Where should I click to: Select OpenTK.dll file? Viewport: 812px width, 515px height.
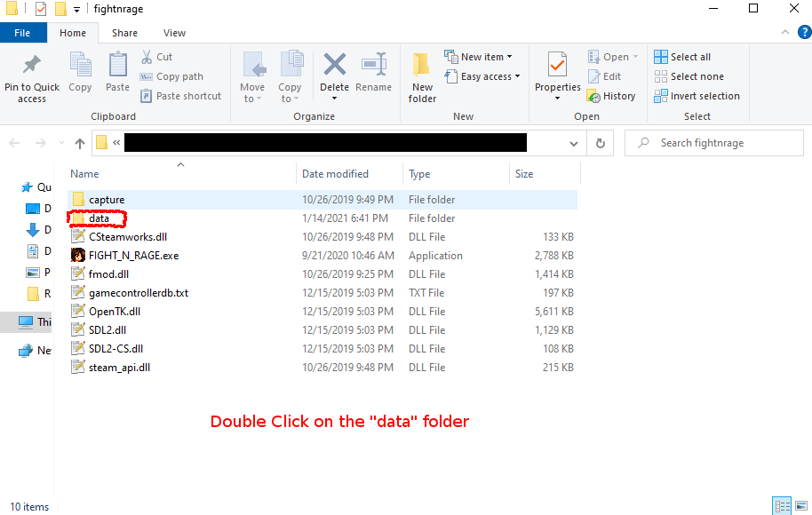[322, 312]
